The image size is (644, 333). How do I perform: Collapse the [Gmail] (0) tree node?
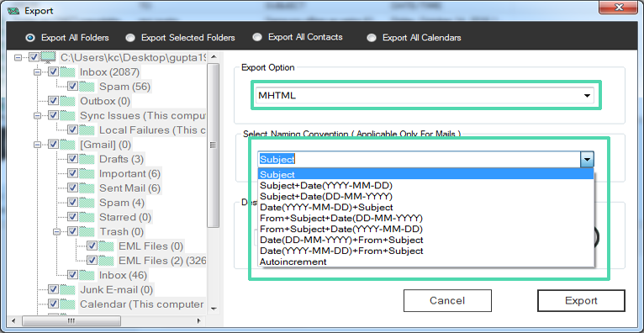37,145
